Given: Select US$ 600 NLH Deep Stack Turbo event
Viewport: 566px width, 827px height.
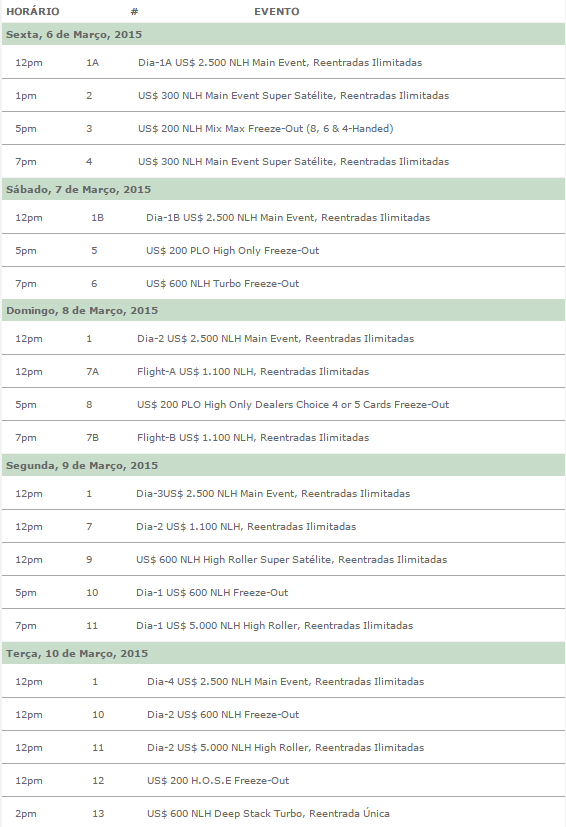Looking at the screenshot, I should coord(268,813).
